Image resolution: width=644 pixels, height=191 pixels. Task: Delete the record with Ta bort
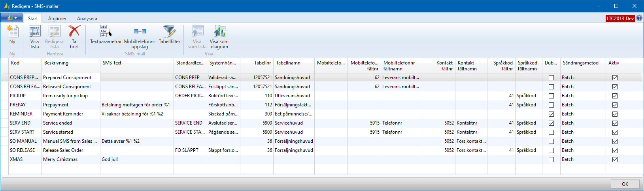coord(74,37)
